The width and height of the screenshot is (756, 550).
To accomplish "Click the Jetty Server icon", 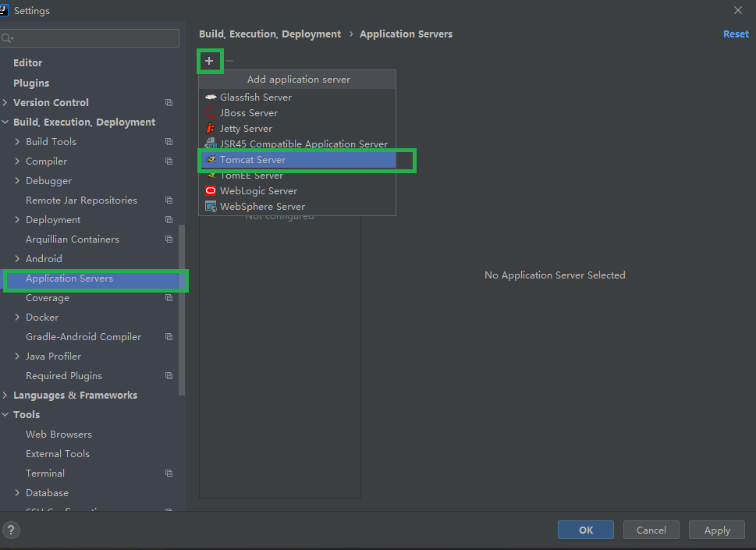I will (x=211, y=128).
